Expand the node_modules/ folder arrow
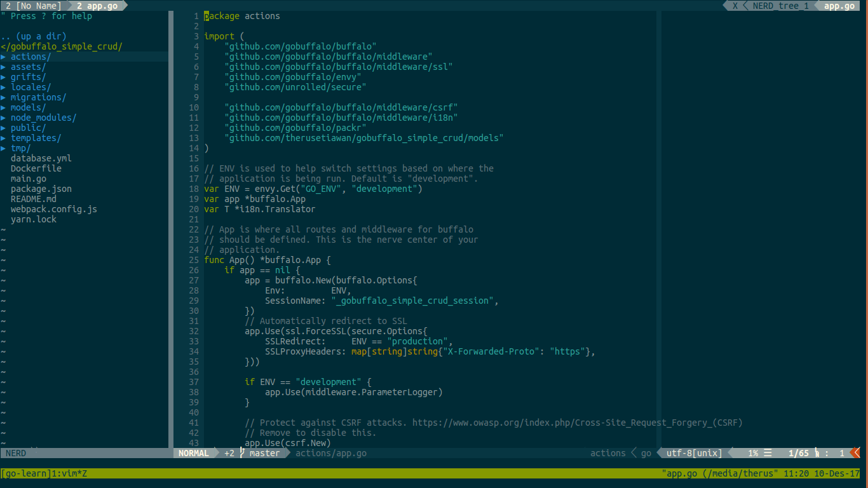 coord(3,118)
